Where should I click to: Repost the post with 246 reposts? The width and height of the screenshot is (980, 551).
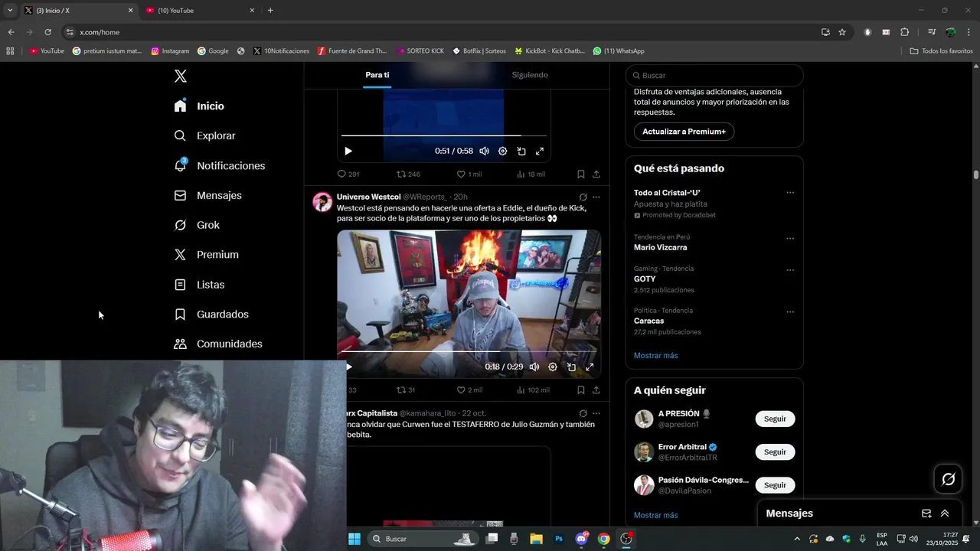pos(408,174)
